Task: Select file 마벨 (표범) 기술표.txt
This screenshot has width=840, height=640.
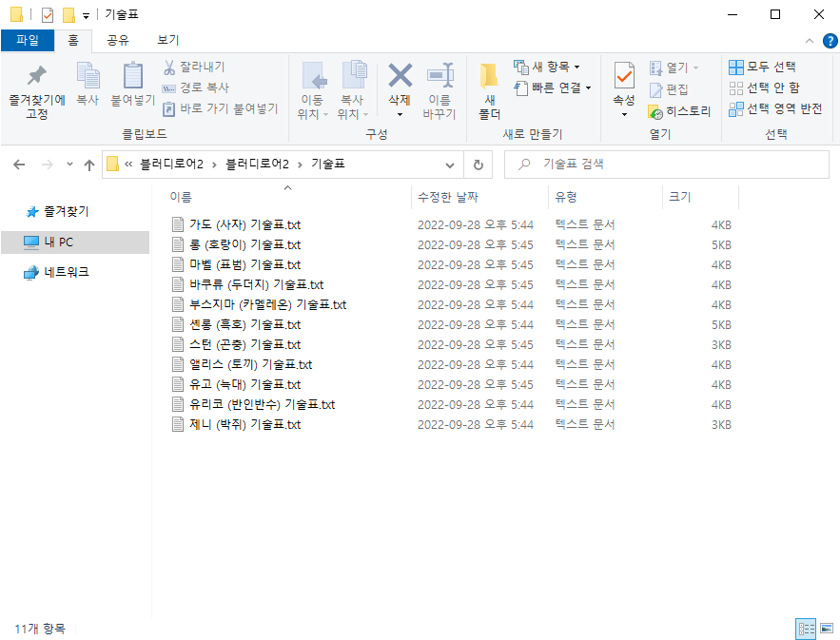Action: (x=244, y=264)
